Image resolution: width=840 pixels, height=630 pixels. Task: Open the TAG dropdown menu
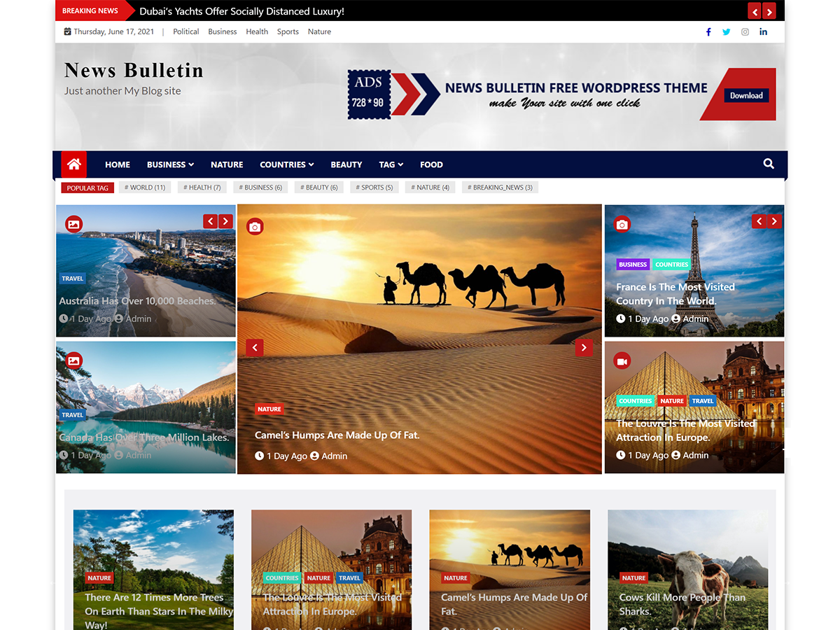pyautogui.click(x=391, y=164)
